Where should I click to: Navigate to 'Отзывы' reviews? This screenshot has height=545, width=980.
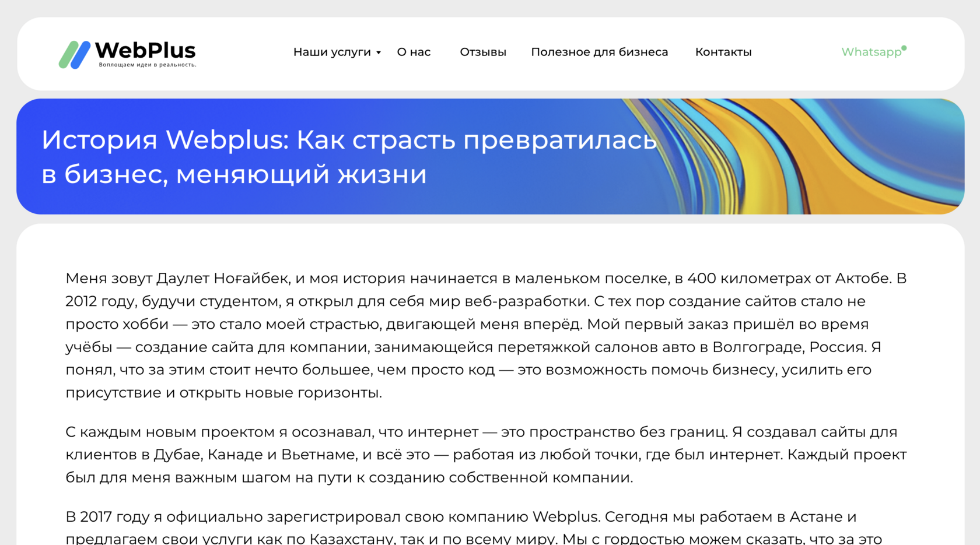483,52
